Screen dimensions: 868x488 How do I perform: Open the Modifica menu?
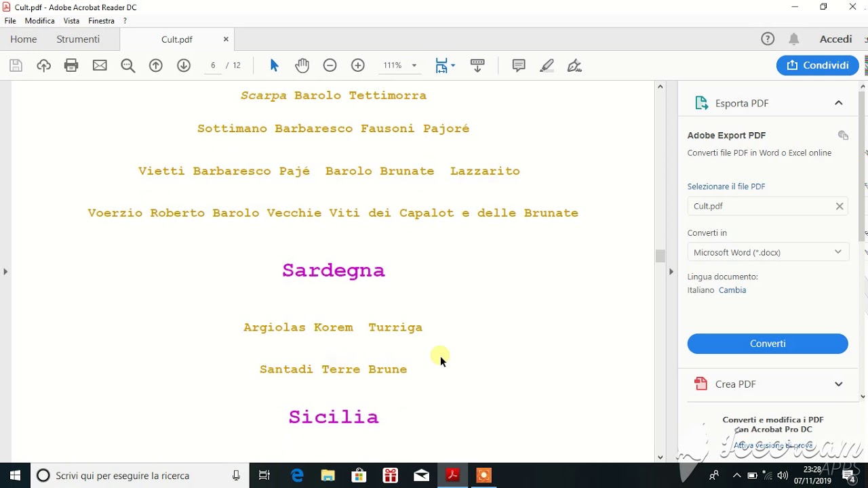click(x=39, y=21)
